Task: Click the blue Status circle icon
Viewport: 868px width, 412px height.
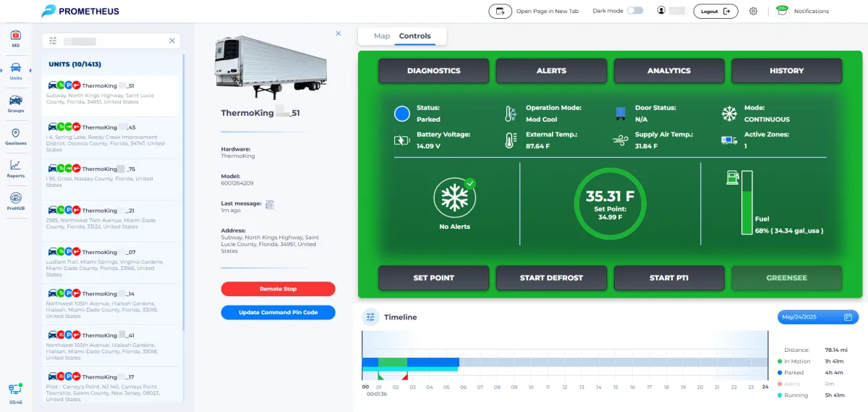Action: coord(401,114)
